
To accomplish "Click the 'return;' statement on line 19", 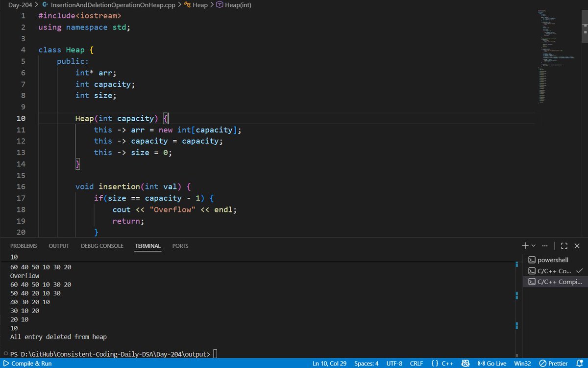I will [128, 221].
